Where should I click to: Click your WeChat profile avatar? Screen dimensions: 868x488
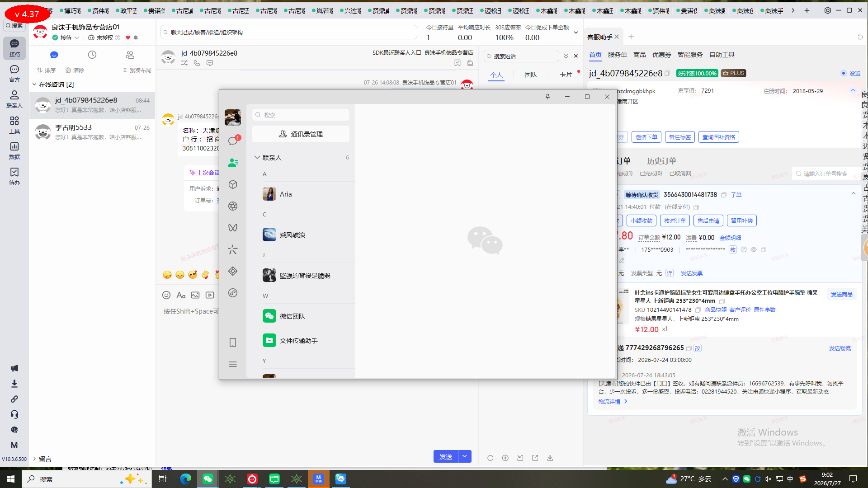pos(233,117)
